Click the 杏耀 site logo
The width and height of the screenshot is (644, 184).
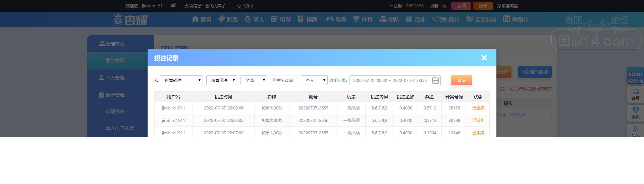130,19
